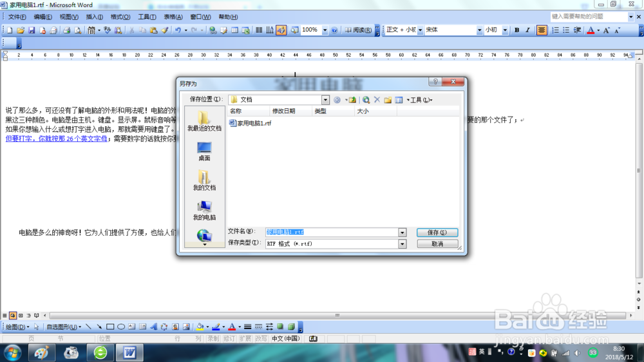The image size is (644, 362).
Task: Open the 表格 menu
Action: (173, 17)
